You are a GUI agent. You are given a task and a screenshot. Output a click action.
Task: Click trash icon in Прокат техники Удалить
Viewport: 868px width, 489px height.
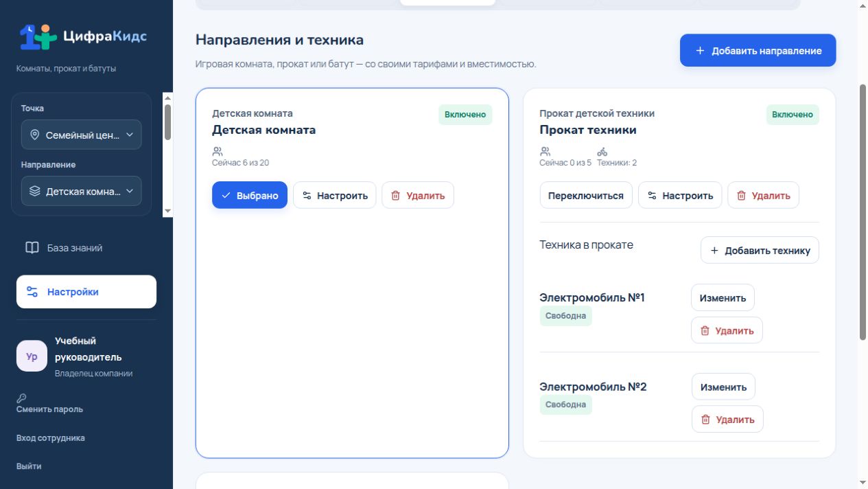741,196
